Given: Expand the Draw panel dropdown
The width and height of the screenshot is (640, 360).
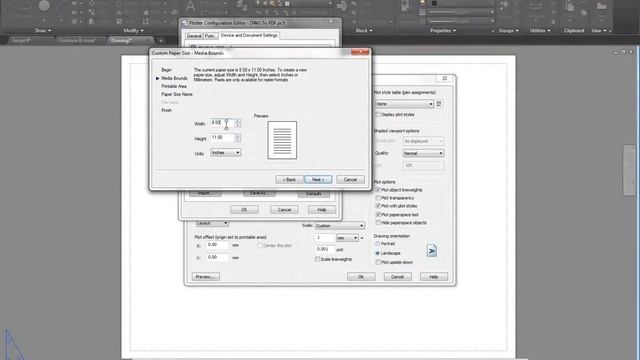Looking at the screenshot, I should click(43, 31).
